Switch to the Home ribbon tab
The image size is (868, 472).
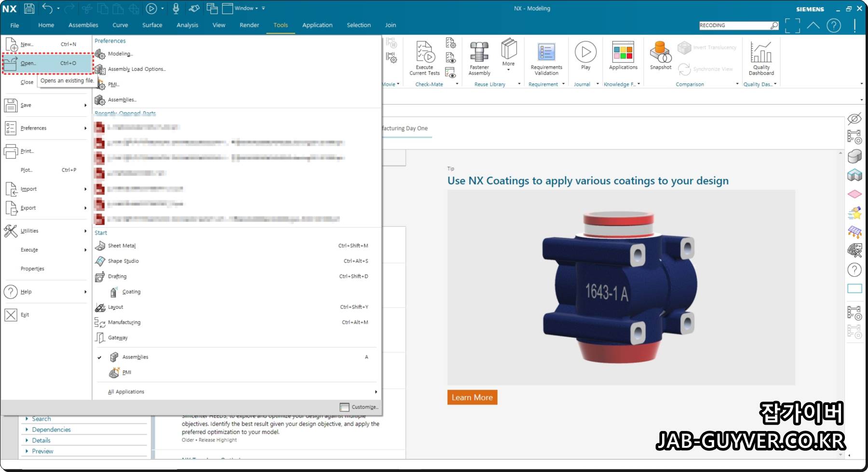[46, 25]
